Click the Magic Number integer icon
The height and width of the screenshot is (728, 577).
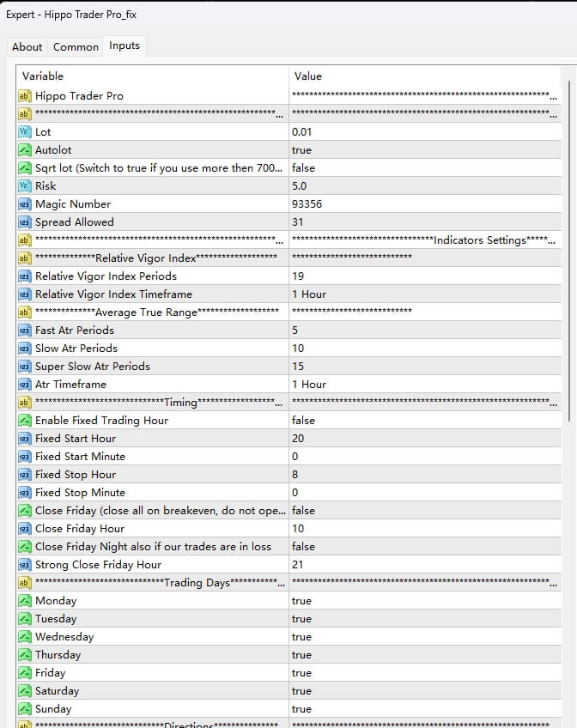point(24,204)
